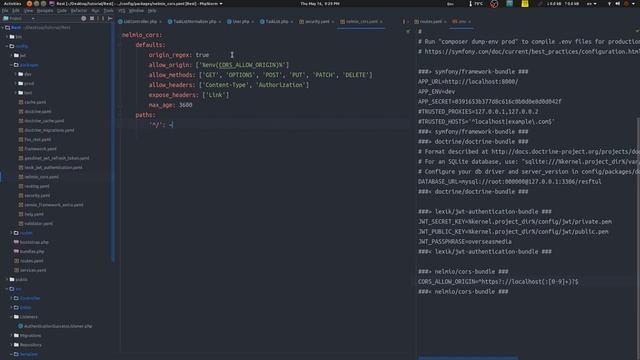Click the collapse all icon in Project toolbar
The image size is (640, 360).
click(92, 18)
